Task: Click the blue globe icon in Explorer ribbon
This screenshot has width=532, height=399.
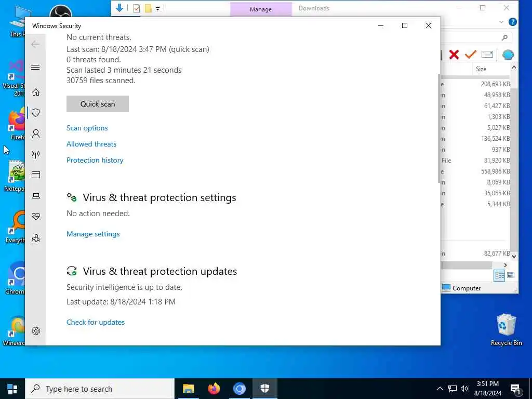Action: 508,55
